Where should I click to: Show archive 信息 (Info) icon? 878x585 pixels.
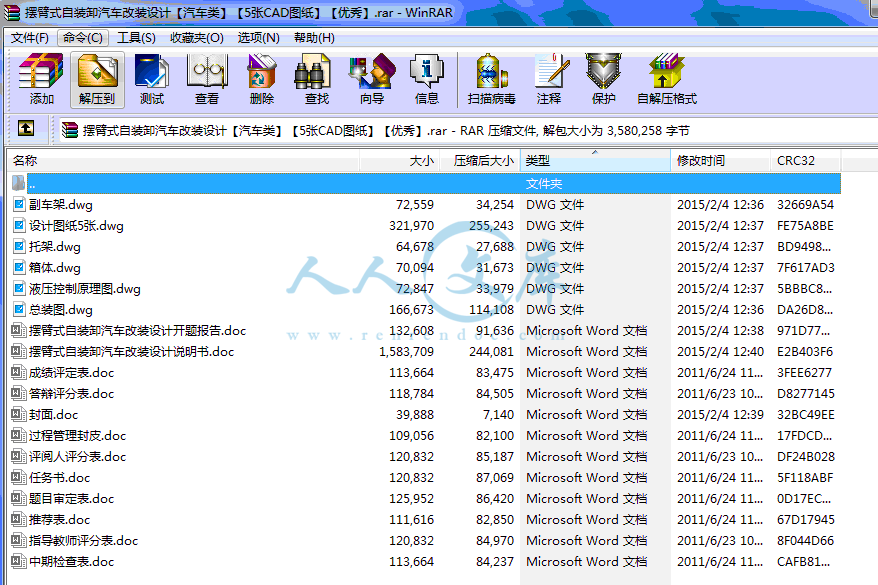(427, 79)
